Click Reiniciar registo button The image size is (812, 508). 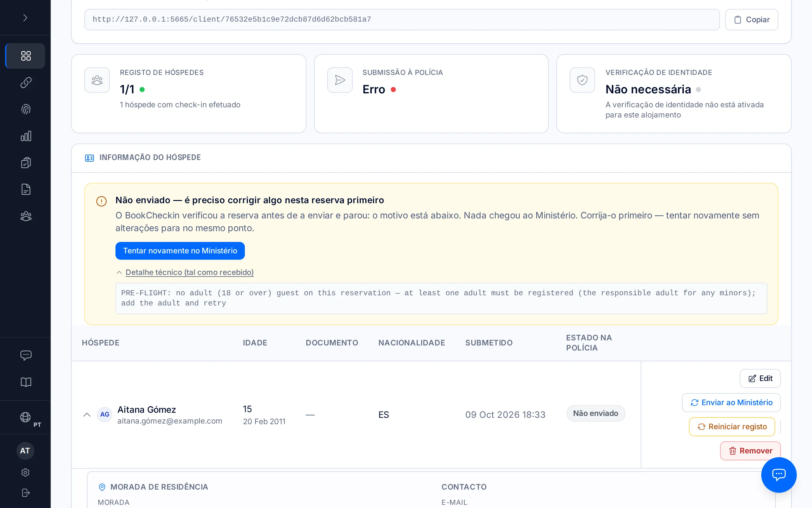[732, 427]
